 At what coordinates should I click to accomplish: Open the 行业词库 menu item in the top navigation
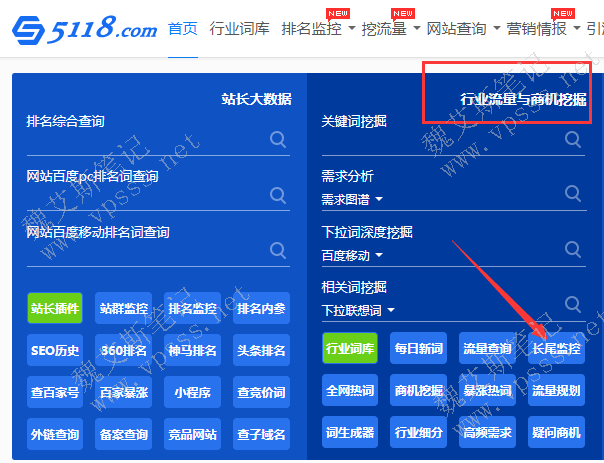click(x=239, y=29)
